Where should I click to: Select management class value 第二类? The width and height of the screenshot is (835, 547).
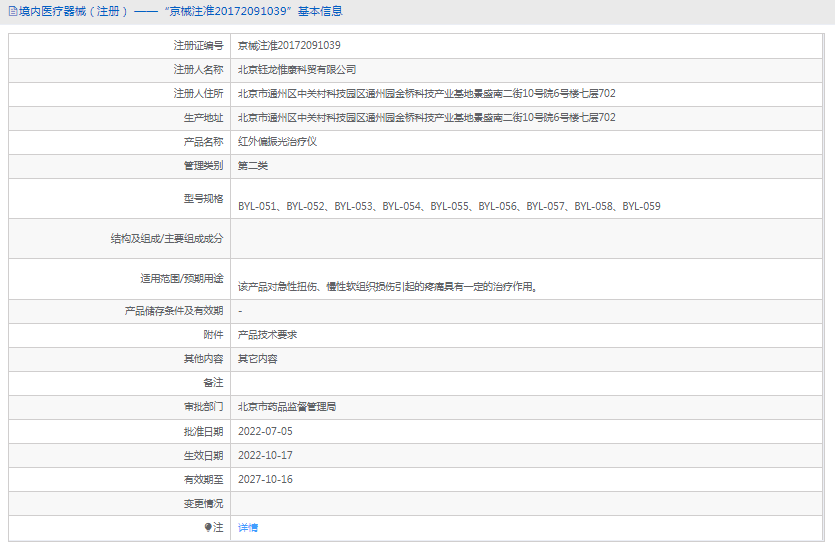coord(253,166)
